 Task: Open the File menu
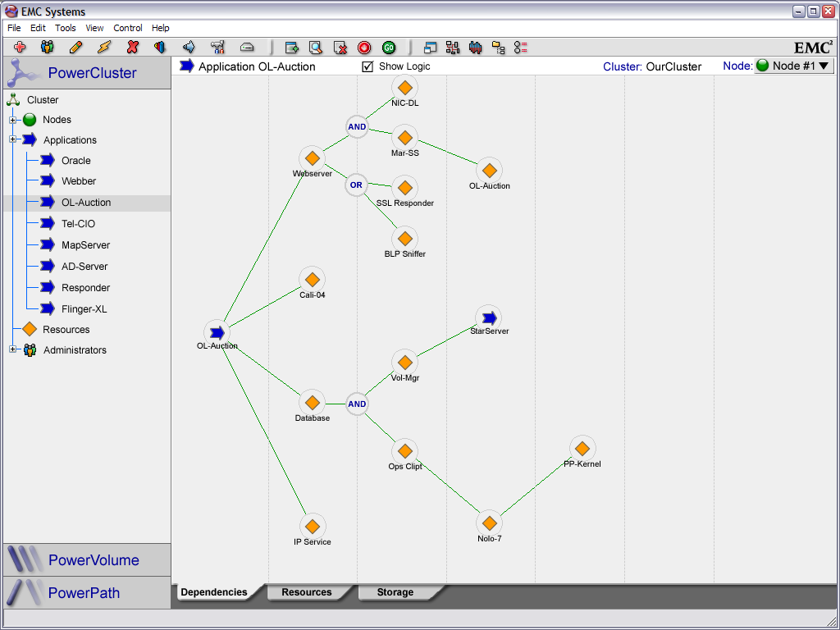tap(14, 28)
